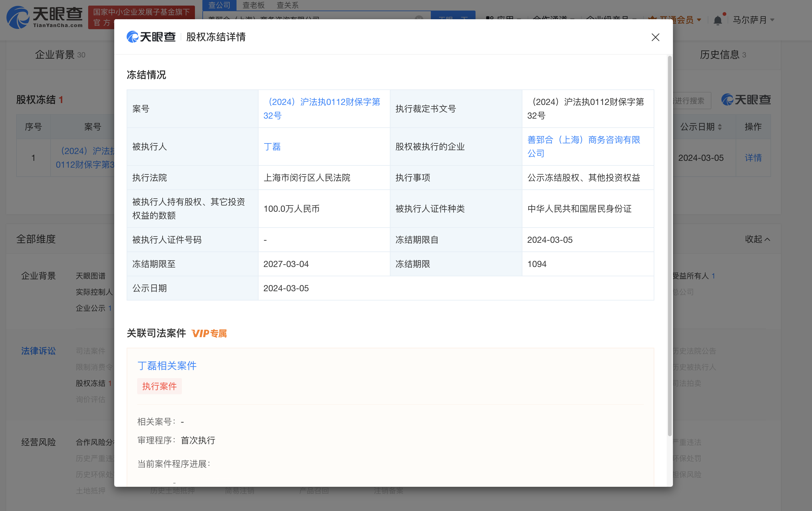Click the 序号 column header
The height and width of the screenshot is (511, 812).
click(34, 127)
